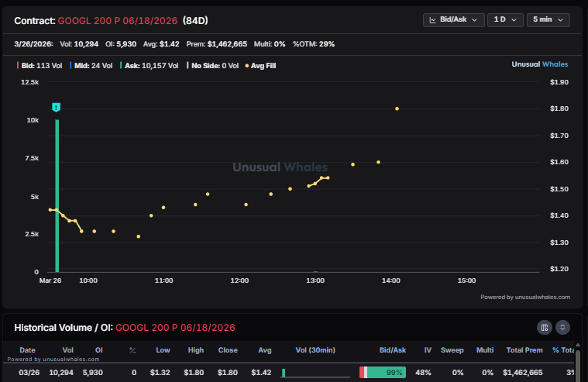The width and height of the screenshot is (588, 382).
Task: Toggle the Bid volume series in legend
Action: [40, 66]
